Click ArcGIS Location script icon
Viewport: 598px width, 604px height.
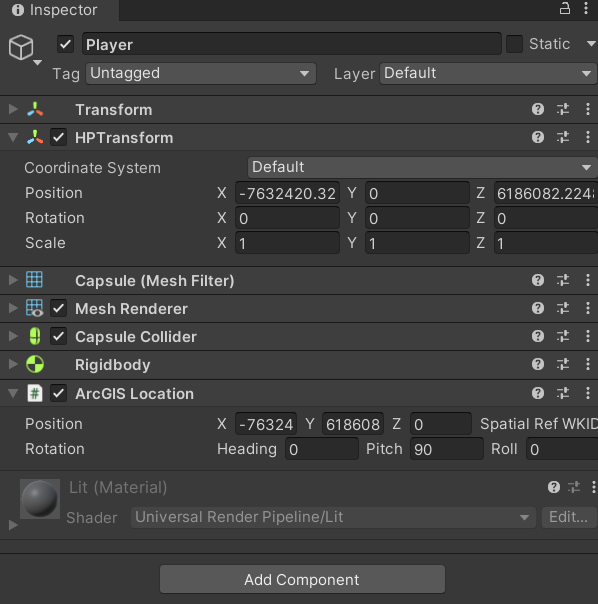tap(35, 394)
